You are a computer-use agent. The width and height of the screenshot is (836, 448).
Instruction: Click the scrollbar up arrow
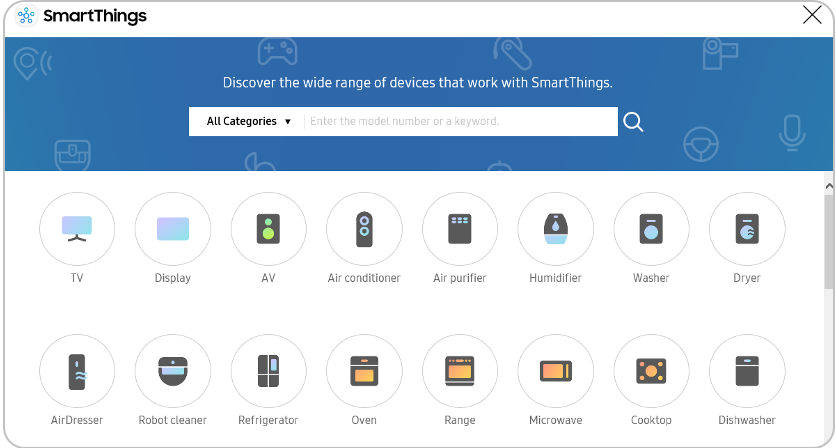tap(828, 186)
